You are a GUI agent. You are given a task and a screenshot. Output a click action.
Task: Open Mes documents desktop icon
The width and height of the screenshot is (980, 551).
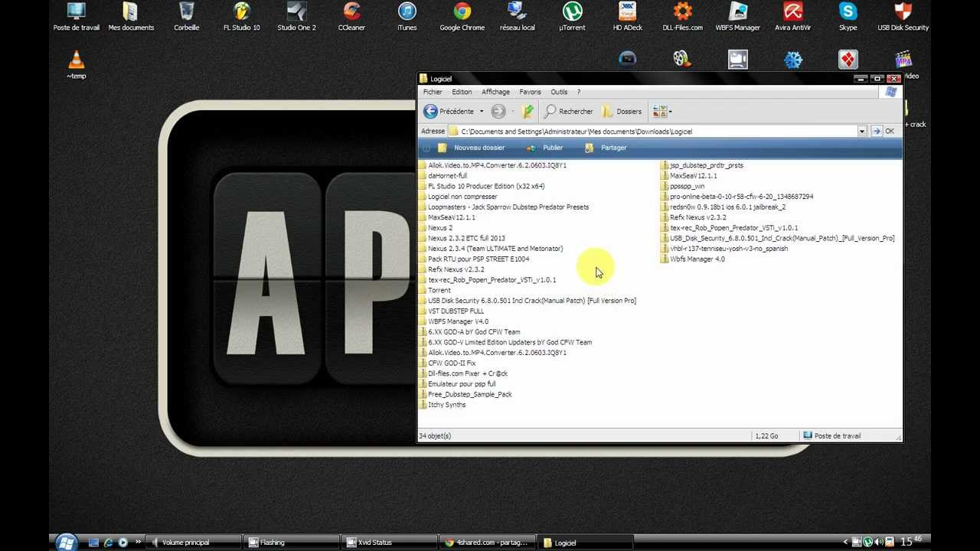(x=131, y=17)
